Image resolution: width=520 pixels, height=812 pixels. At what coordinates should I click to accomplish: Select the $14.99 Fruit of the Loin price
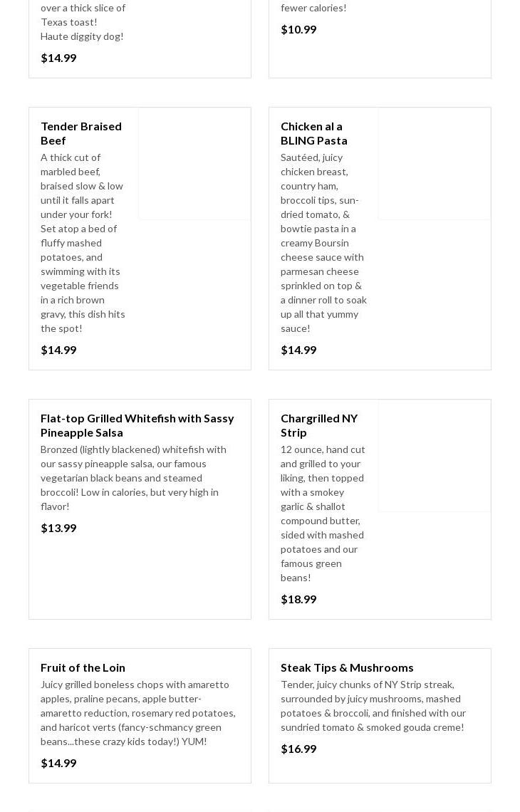click(58, 763)
